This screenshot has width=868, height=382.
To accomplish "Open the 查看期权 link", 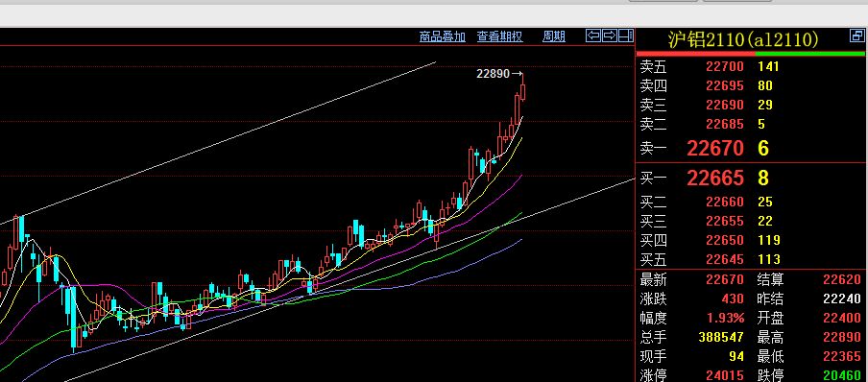I will click(500, 37).
